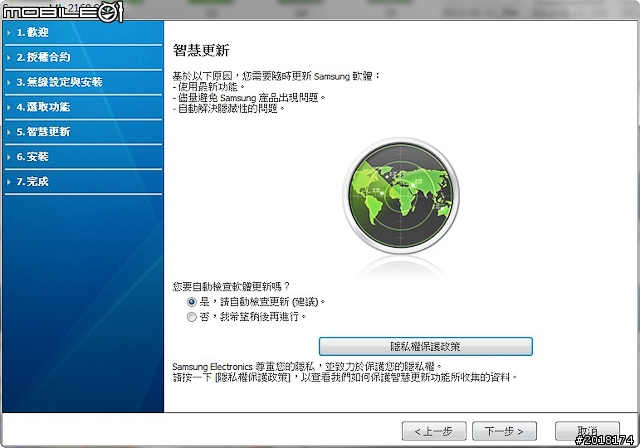Select step '4. 選取功能' in sidebar

pyautogui.click(x=83, y=107)
